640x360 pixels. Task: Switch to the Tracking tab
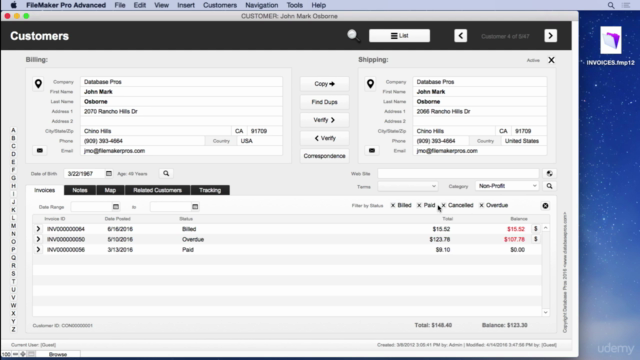click(210, 190)
